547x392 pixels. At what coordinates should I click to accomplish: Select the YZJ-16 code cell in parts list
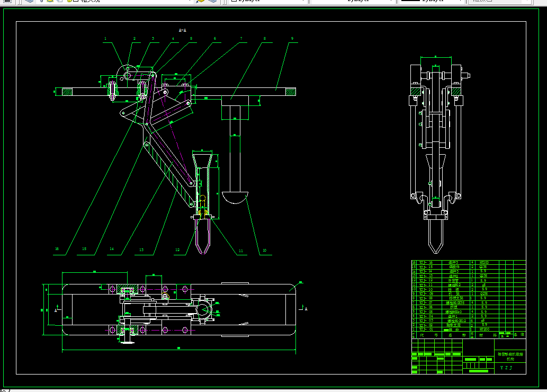coord(429,263)
